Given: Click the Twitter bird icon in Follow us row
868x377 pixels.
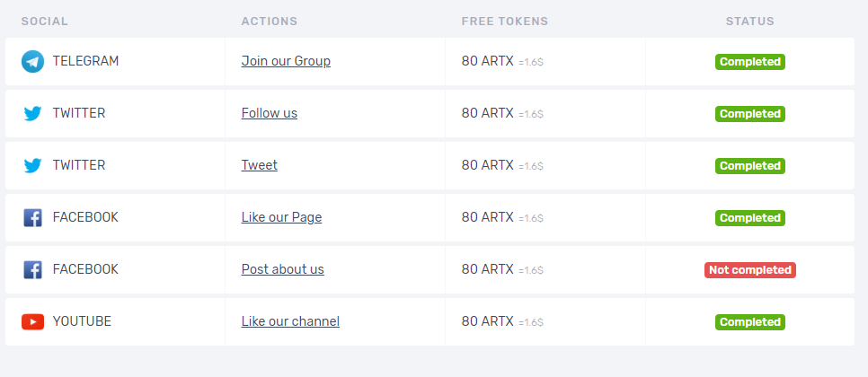Looking at the screenshot, I should pos(32,114).
